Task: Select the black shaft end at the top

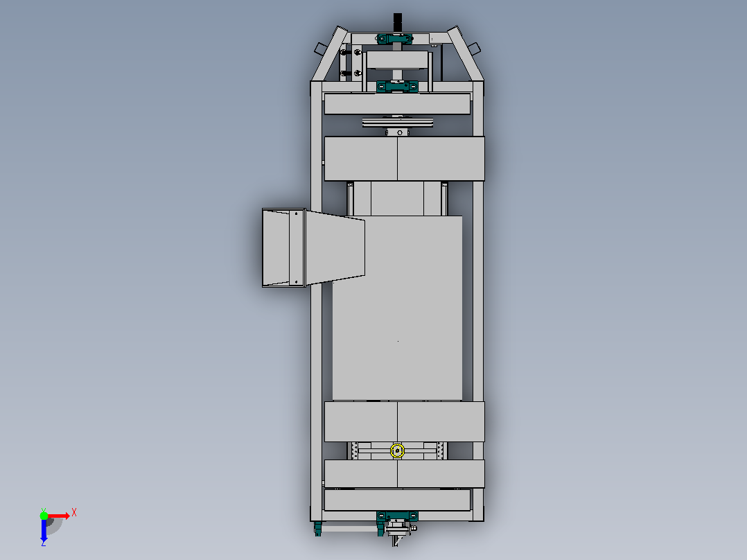Action: click(397, 22)
